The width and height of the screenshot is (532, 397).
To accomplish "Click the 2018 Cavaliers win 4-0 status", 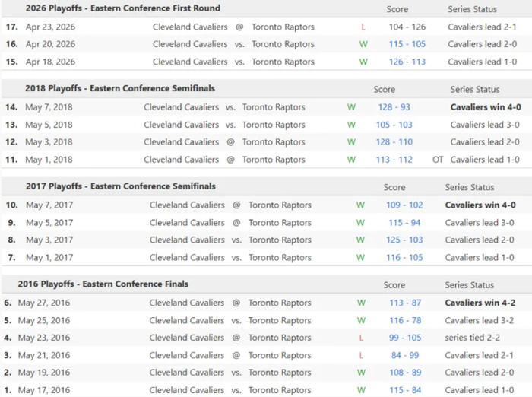I will coord(486,107).
